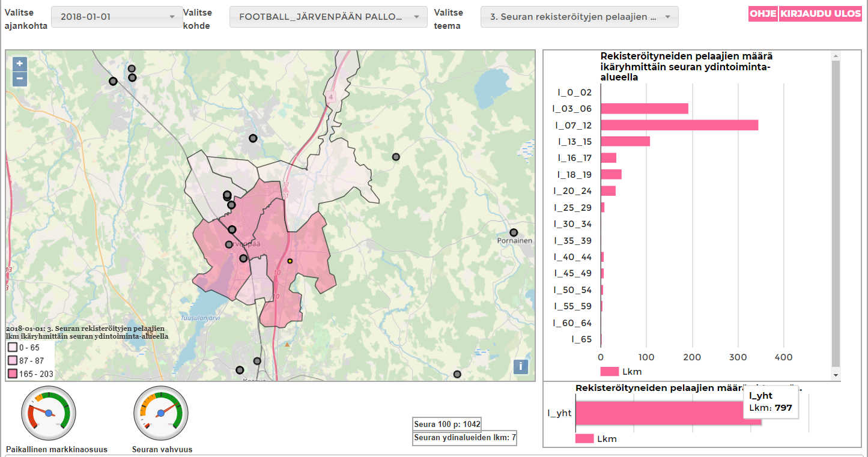Click the Paikallinen markkinaosuus gauge
The height and width of the screenshot is (457, 868).
point(49,414)
